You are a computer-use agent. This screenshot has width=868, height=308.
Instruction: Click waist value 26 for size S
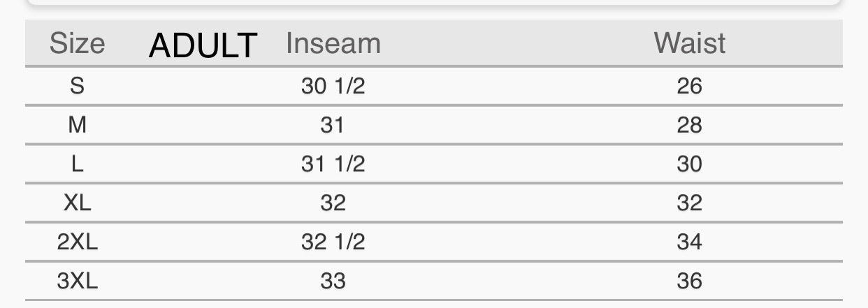click(x=689, y=87)
